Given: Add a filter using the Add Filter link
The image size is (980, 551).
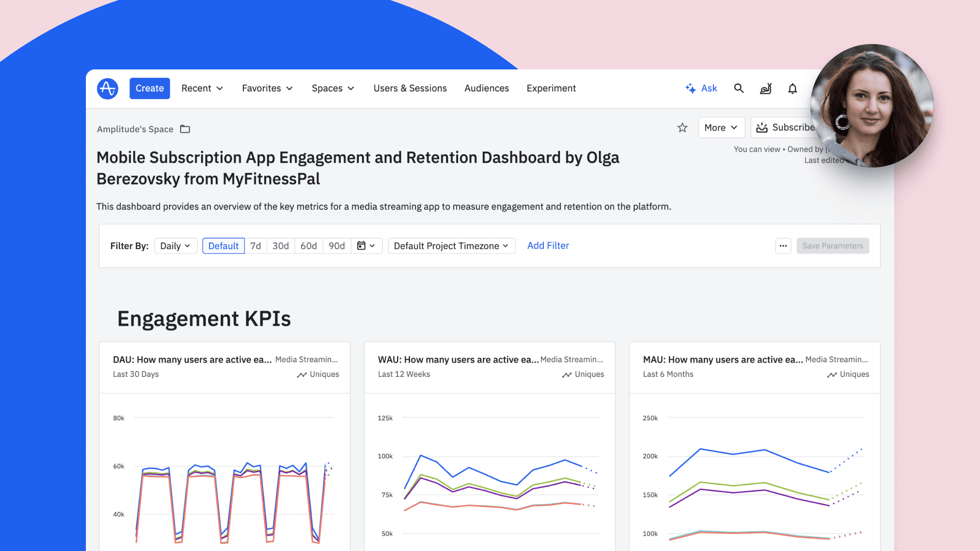Looking at the screenshot, I should pos(548,245).
